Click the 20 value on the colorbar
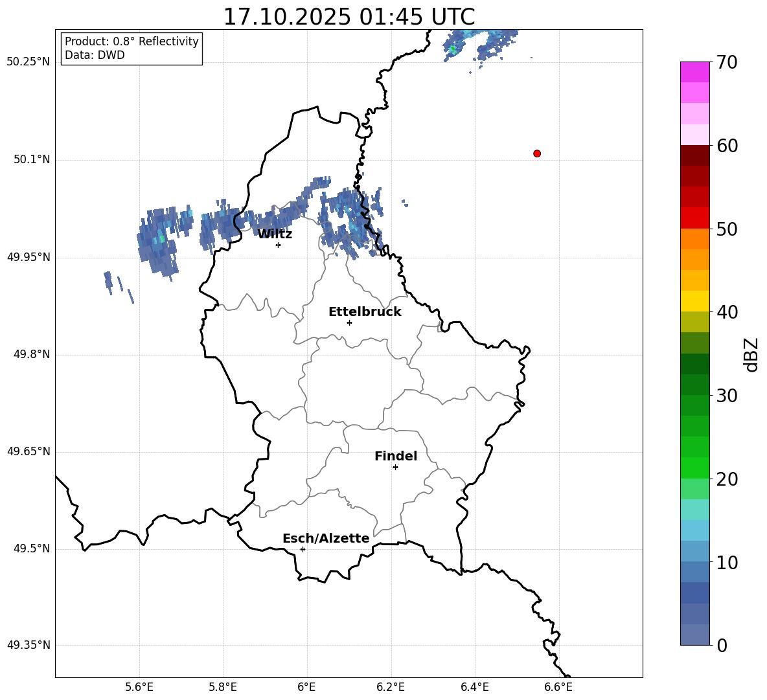The width and height of the screenshot is (767, 700). pos(727,479)
